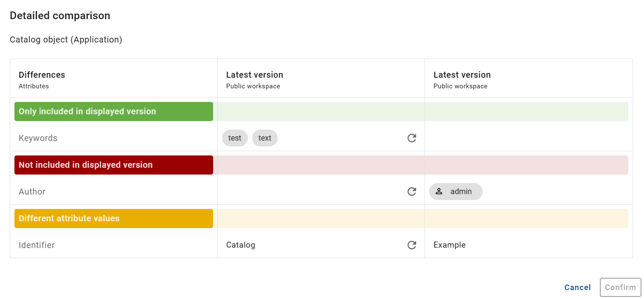Viewport: 644px width, 299px height.
Task: Click the refresh icon in the Identifier row
Action: pos(411,245)
